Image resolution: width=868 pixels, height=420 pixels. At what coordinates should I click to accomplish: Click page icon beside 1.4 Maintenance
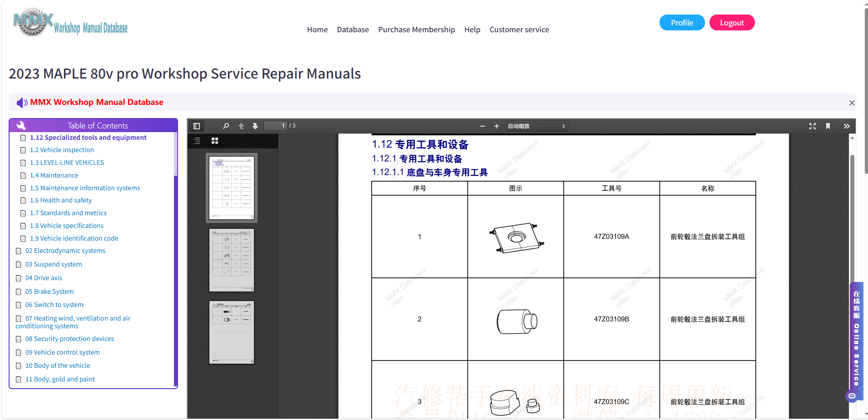(x=23, y=176)
